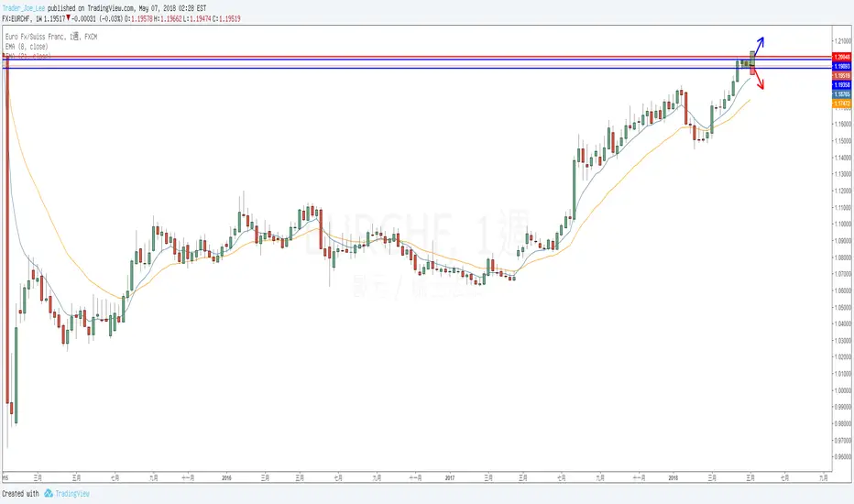Select the FX:EURCHF symbol text in header
Screen dimensions: 854x504
tap(15, 18)
